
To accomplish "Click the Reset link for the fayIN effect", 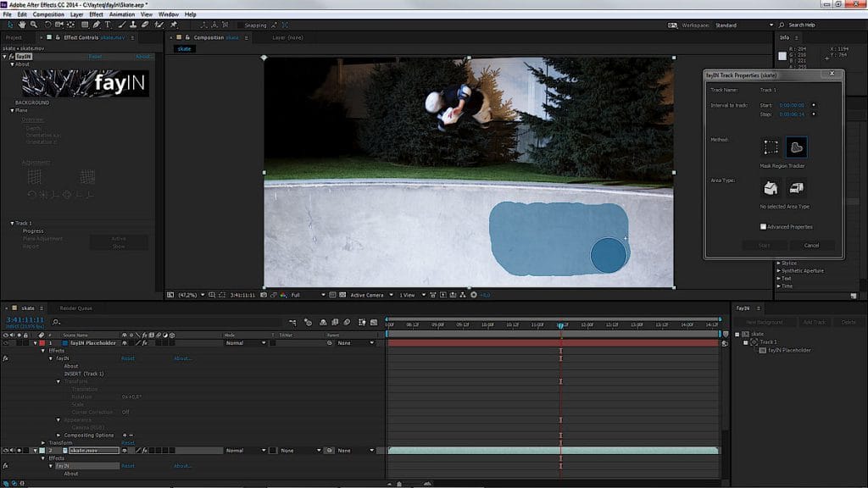I will 127,358.
